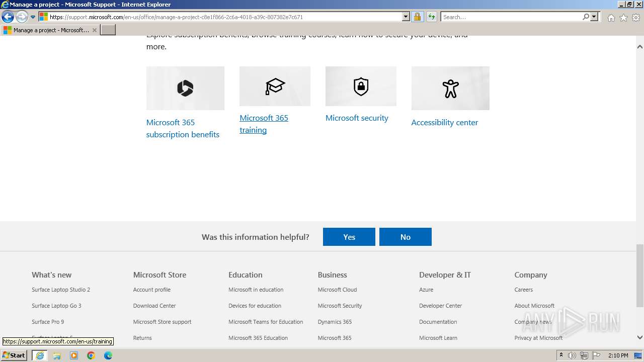The height and width of the screenshot is (362, 644).
Task: Click Internet Explorer taskbar icon
Action: pyautogui.click(x=40, y=355)
